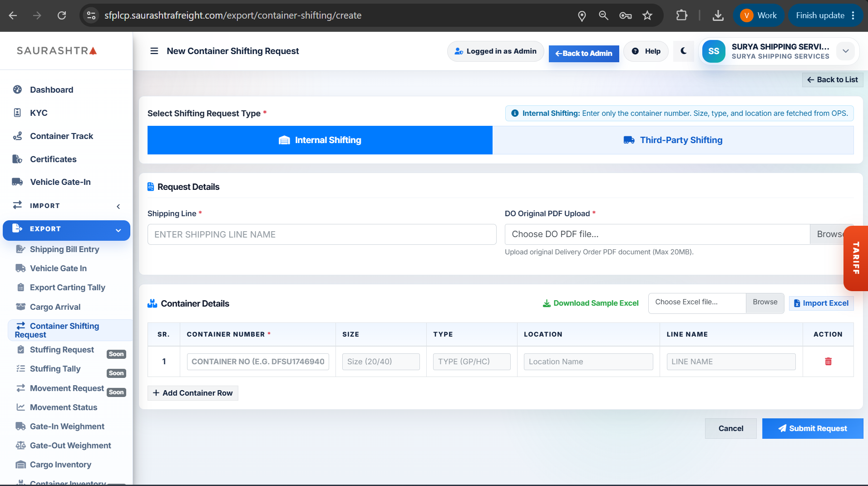Click the Saurashtra logo
Viewport: 868px width, 486px height.
pyautogui.click(x=57, y=50)
